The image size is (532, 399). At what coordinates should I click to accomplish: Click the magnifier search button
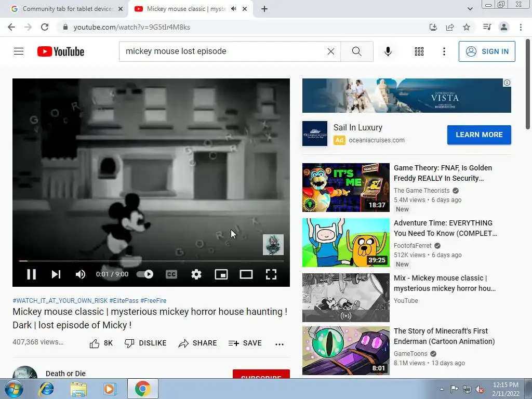[356, 51]
